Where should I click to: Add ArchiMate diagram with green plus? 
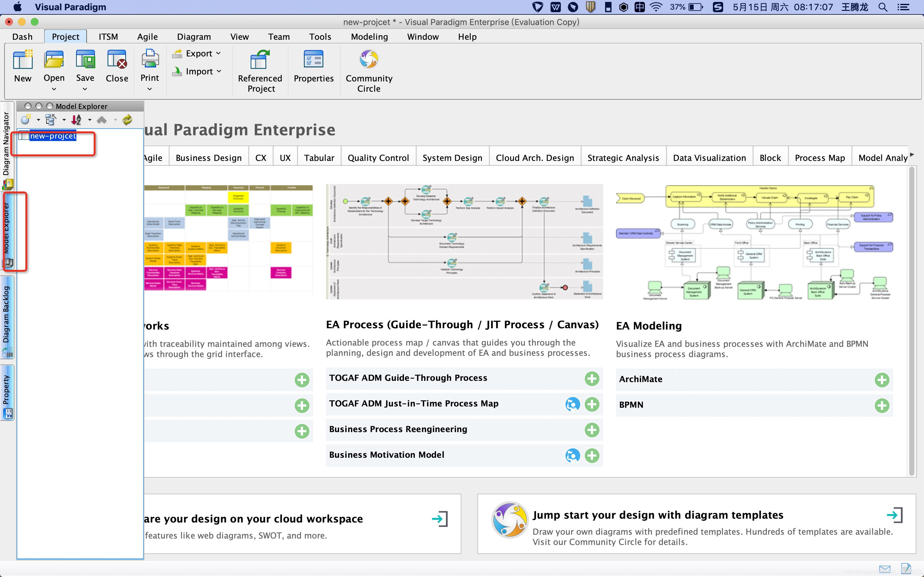click(x=882, y=380)
